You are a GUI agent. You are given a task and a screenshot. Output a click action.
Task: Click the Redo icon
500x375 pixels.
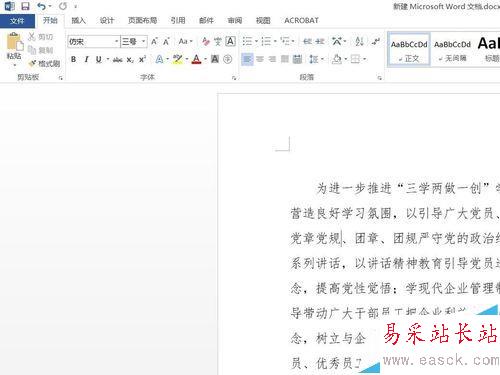click(63, 6)
